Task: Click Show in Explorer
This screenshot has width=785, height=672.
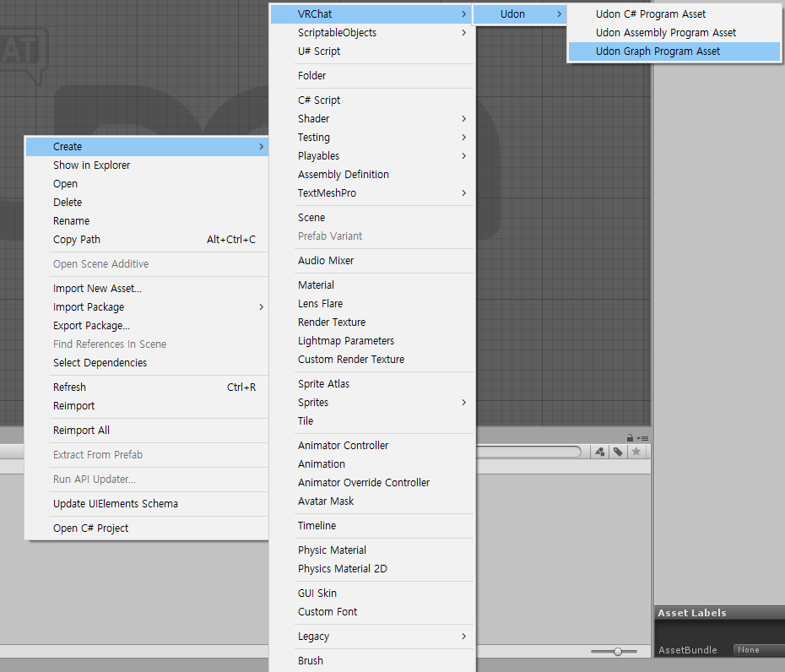Action: click(147, 165)
